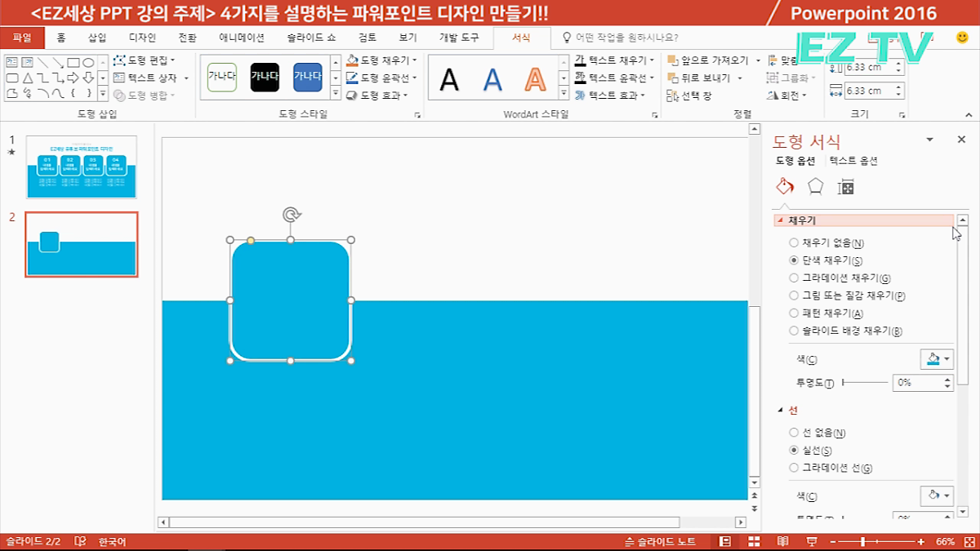
Task: Close the 도형 서식 format pane
Action: (x=961, y=140)
